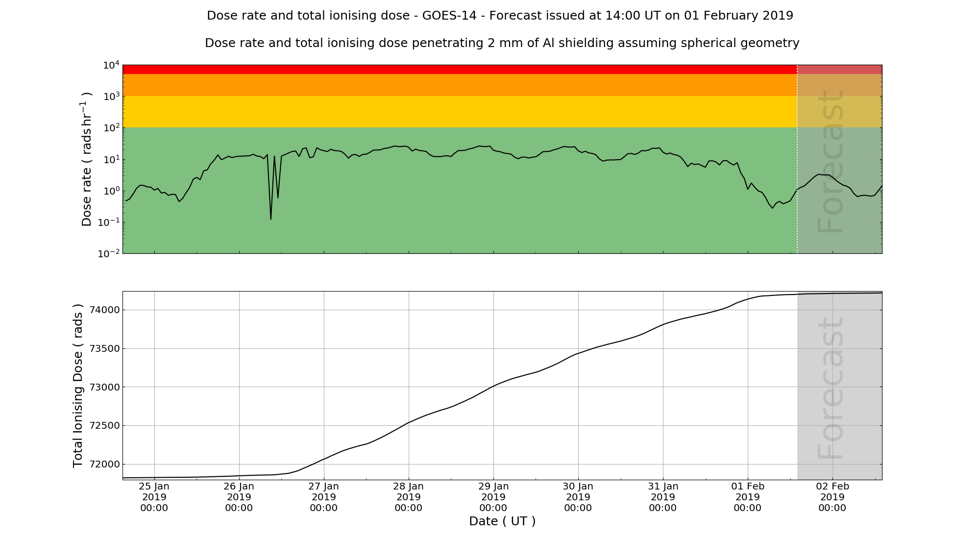Viewport: 980px width, 539px height.
Task: Click the 25 Jan 2019 date label
Action: (x=154, y=497)
